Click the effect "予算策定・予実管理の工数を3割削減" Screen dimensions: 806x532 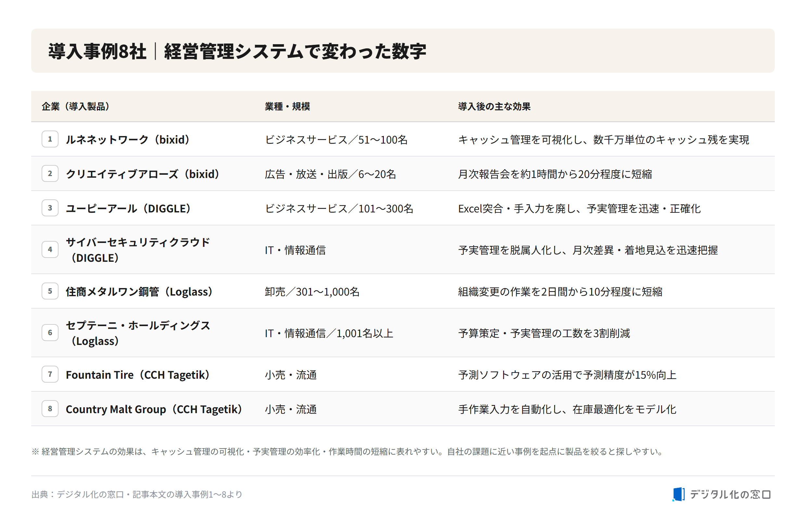click(544, 333)
